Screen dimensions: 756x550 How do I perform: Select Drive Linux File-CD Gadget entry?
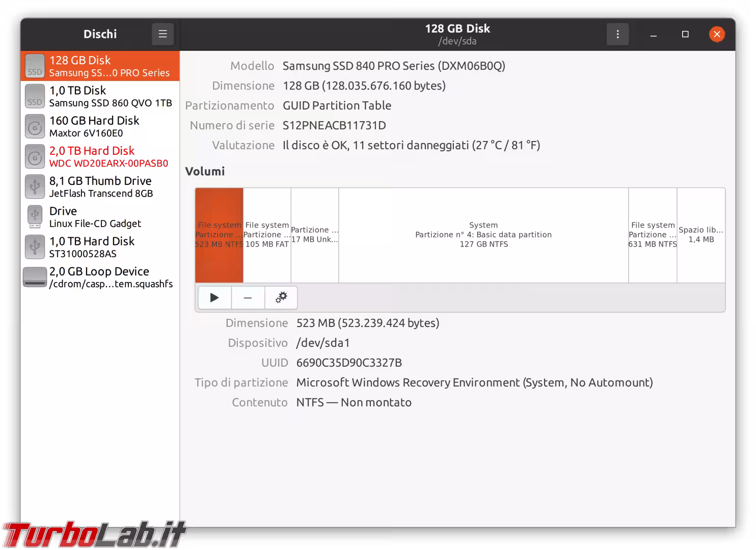click(100, 217)
